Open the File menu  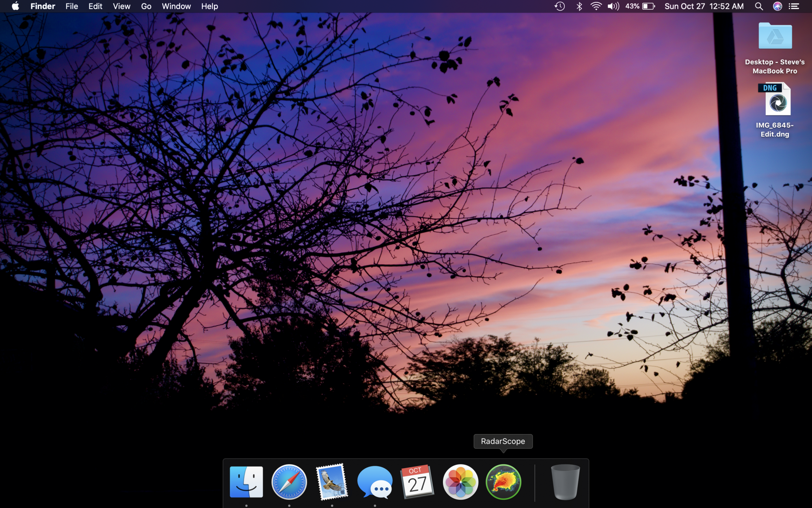coord(71,6)
